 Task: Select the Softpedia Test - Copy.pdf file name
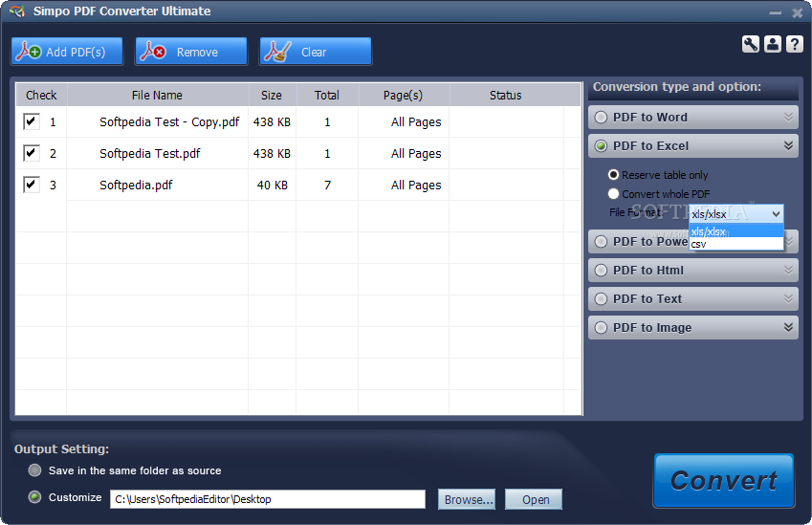[x=169, y=121]
